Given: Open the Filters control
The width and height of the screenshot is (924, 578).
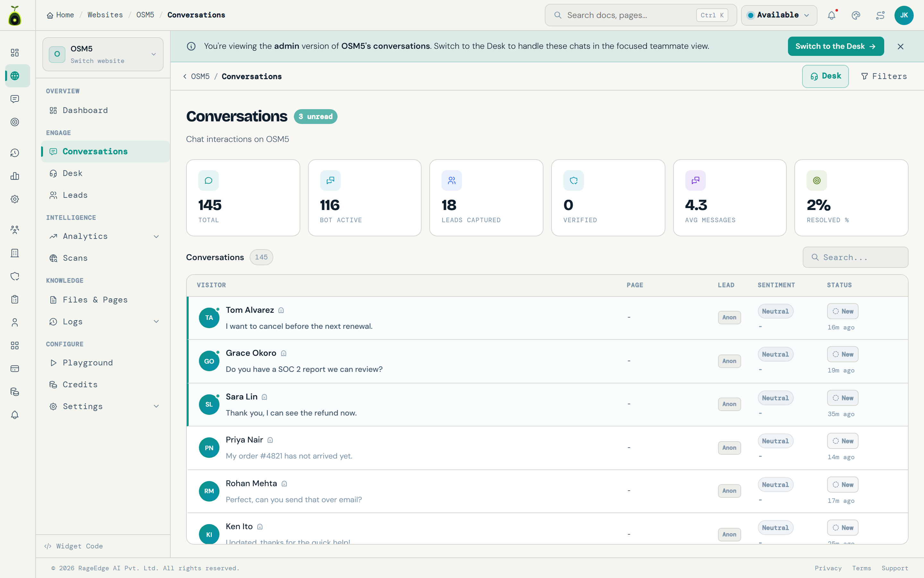Looking at the screenshot, I should coord(884,76).
